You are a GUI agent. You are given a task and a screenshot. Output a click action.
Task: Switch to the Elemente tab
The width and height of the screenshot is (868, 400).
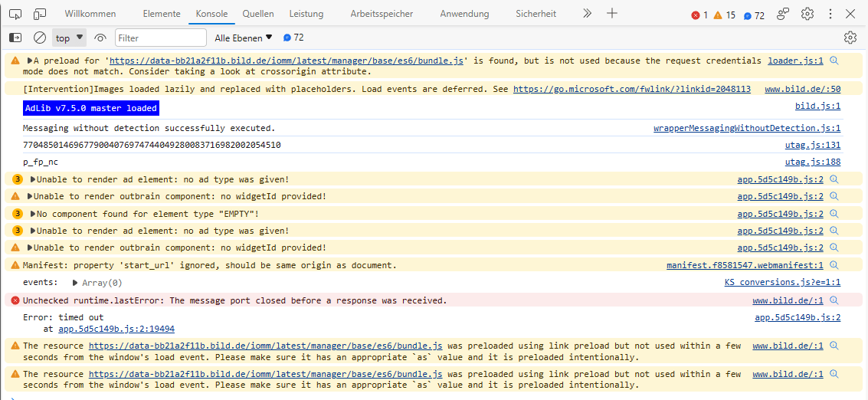[162, 14]
